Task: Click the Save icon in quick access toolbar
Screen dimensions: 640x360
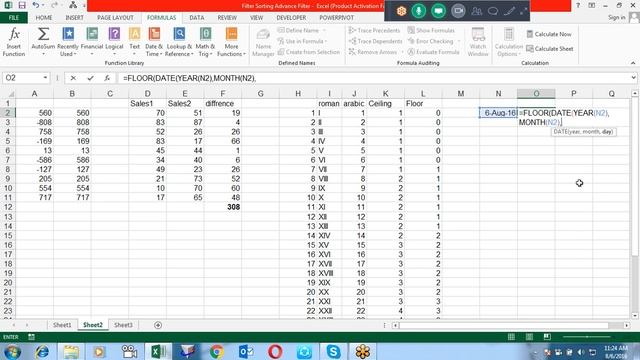Action: 22,5
